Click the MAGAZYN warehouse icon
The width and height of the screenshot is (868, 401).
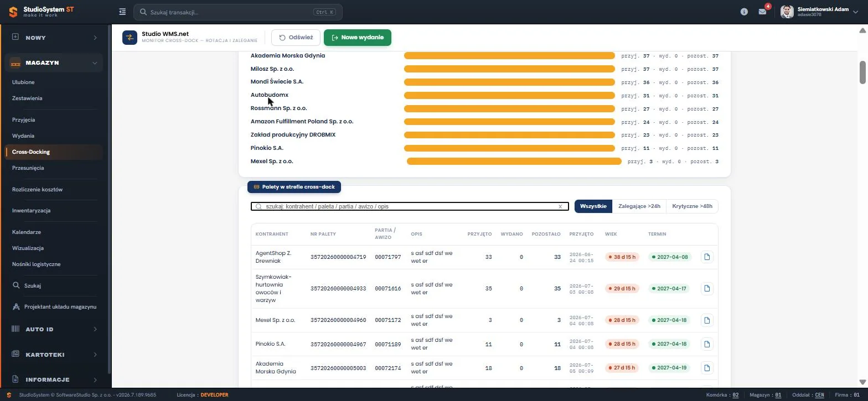15,63
